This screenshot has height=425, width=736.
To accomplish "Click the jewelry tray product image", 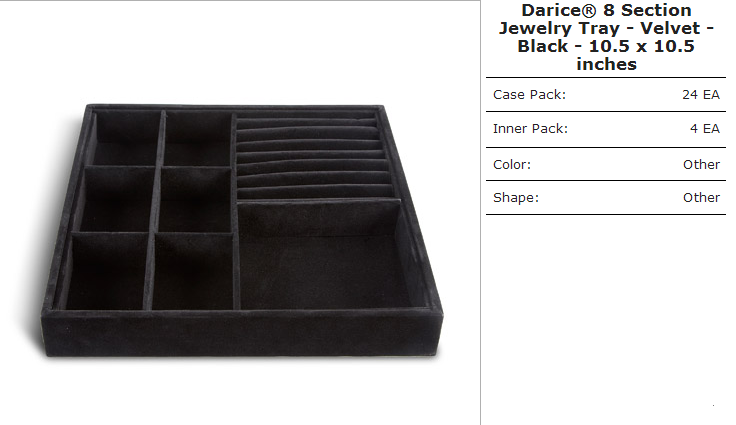I will [241, 231].
